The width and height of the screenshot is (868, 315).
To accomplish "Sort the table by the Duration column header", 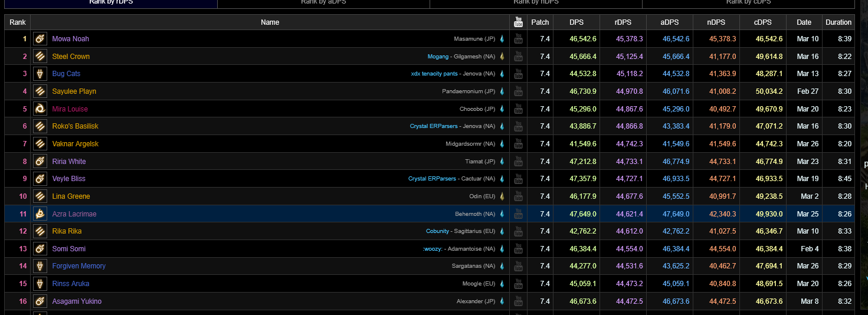I will coord(838,22).
